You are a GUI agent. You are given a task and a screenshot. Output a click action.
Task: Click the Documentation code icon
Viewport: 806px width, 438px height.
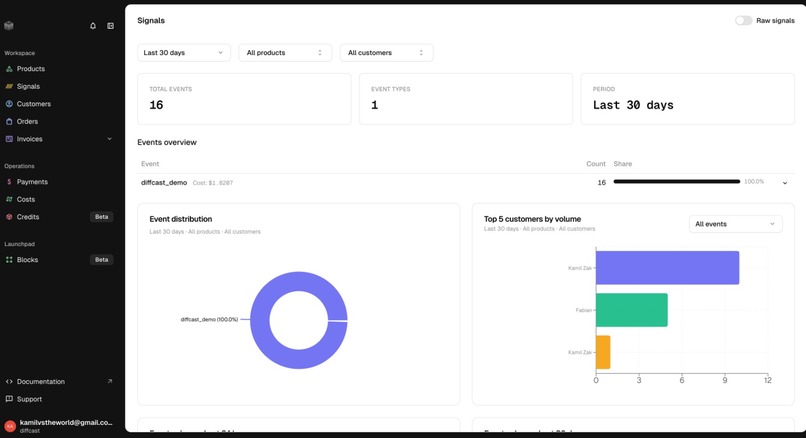9,381
